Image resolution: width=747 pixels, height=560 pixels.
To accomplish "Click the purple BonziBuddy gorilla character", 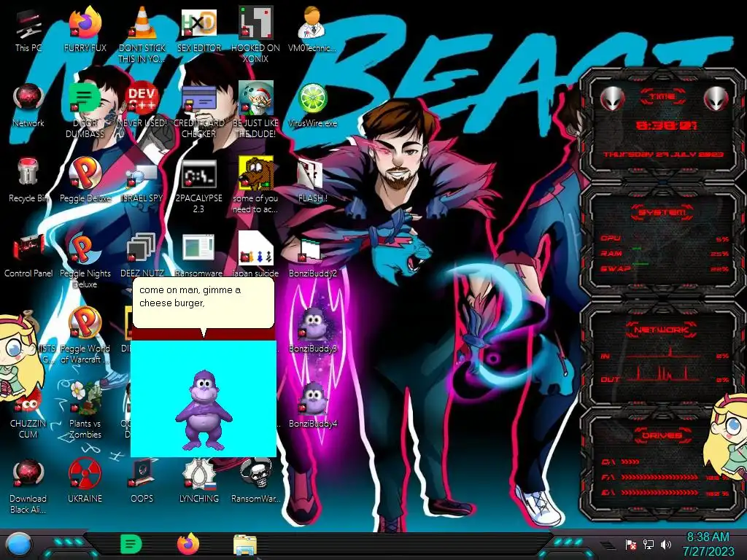I will [204, 411].
